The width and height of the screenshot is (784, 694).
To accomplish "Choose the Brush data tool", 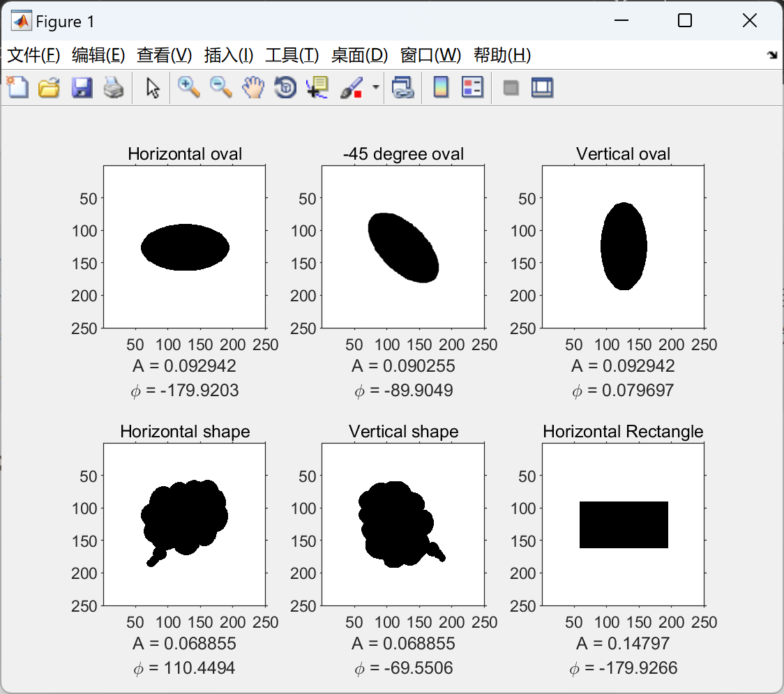I will [351, 88].
